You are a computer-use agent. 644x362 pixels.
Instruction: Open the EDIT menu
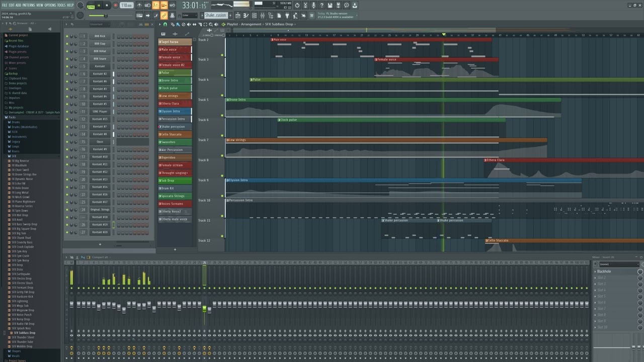[12, 5]
